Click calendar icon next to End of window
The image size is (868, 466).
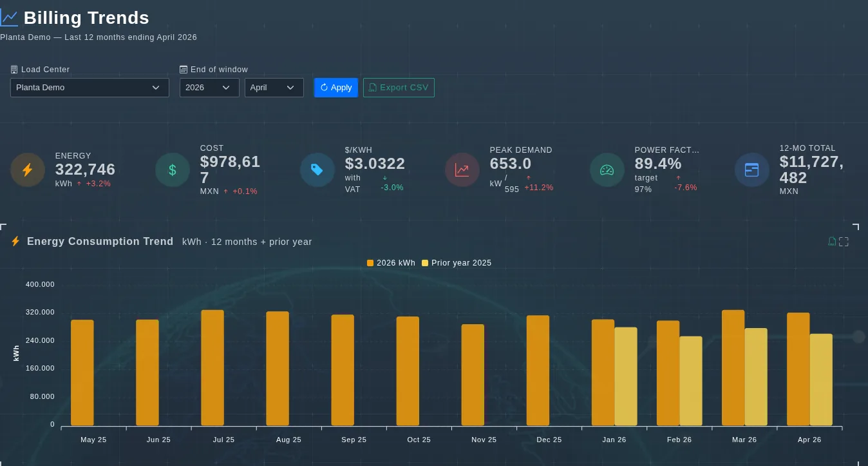184,70
